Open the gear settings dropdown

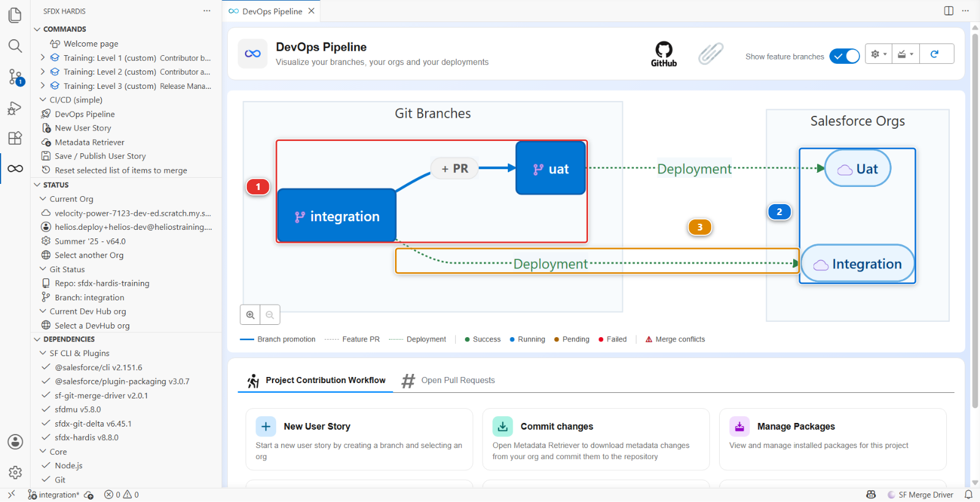point(878,54)
